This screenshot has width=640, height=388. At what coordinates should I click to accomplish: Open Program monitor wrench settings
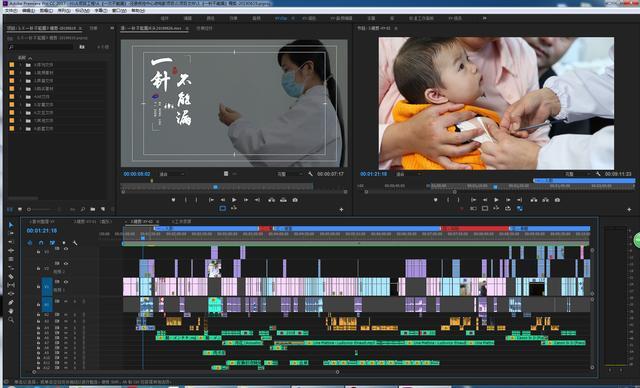[598, 174]
